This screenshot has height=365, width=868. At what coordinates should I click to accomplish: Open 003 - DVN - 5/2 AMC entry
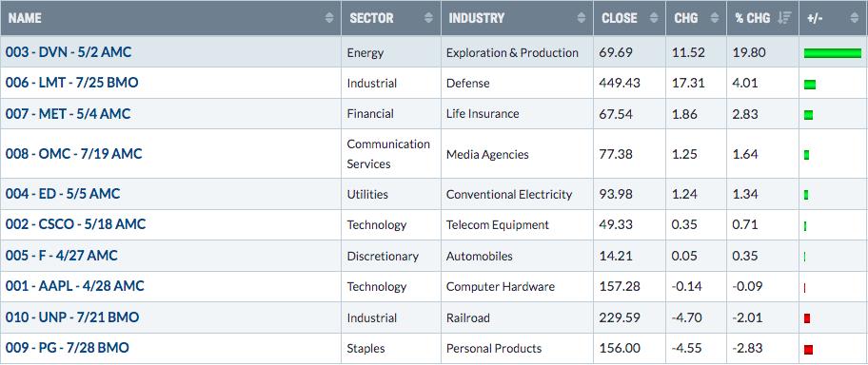coord(69,52)
